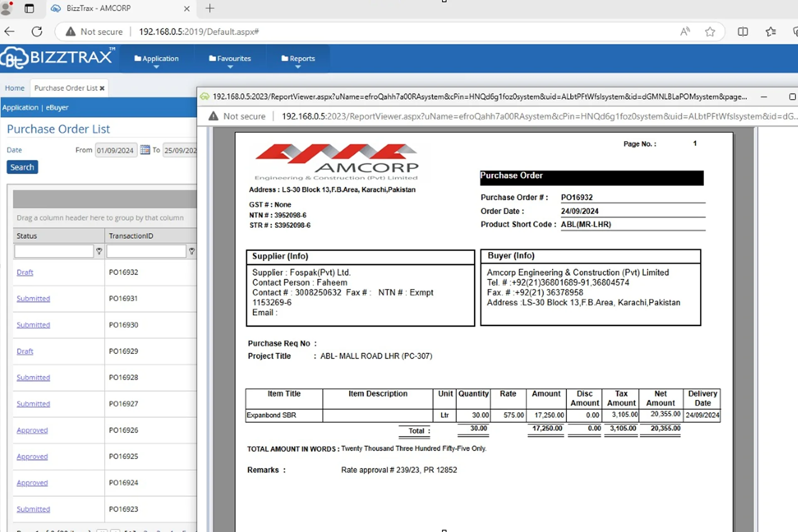The image size is (798, 532).
Task: Click the Search button
Action: (x=22, y=167)
